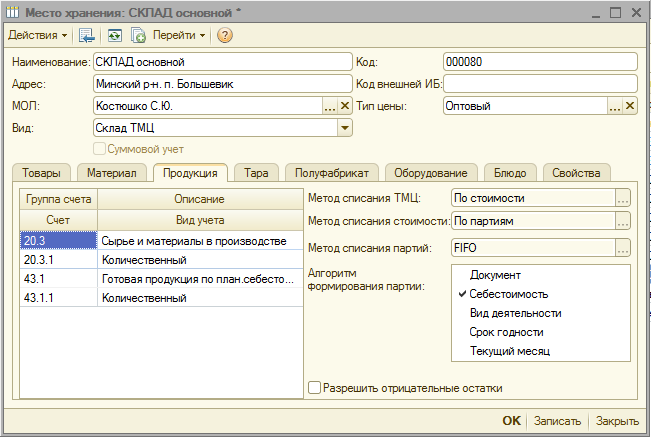Enable Разрешить отрицательные остатки checkbox

(x=315, y=388)
